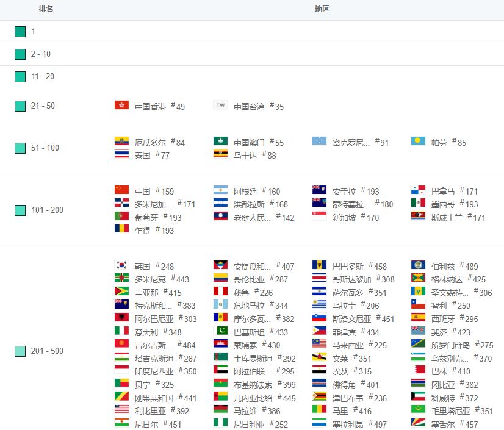The image size is (504, 430).
Task: Click the swatch for rank 2 - 10
Action: (x=20, y=54)
